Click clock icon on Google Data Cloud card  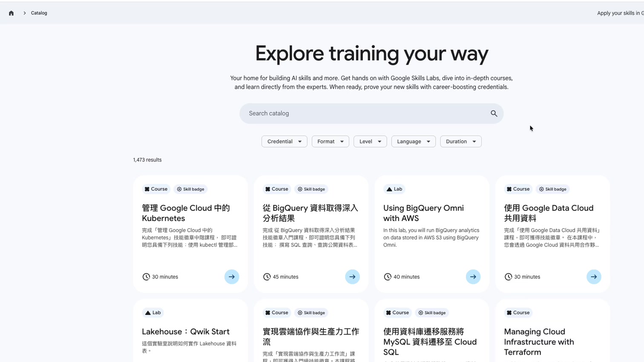point(508,277)
